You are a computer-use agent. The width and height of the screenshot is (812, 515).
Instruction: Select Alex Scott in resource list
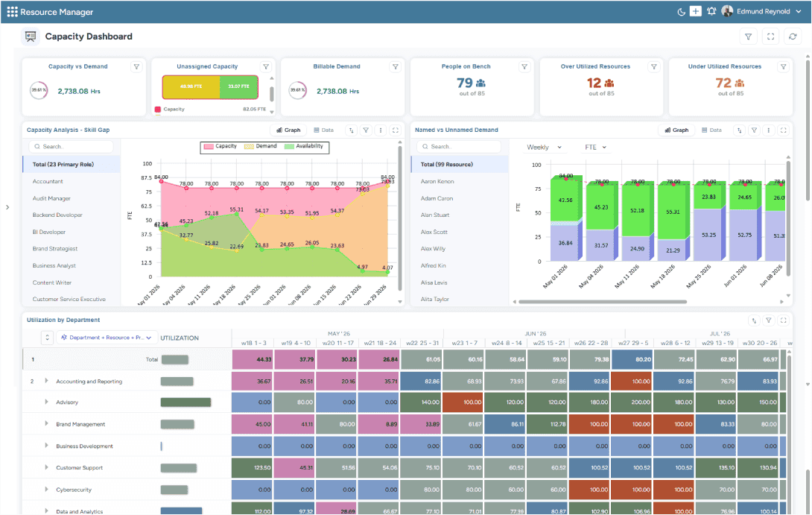(x=460, y=232)
